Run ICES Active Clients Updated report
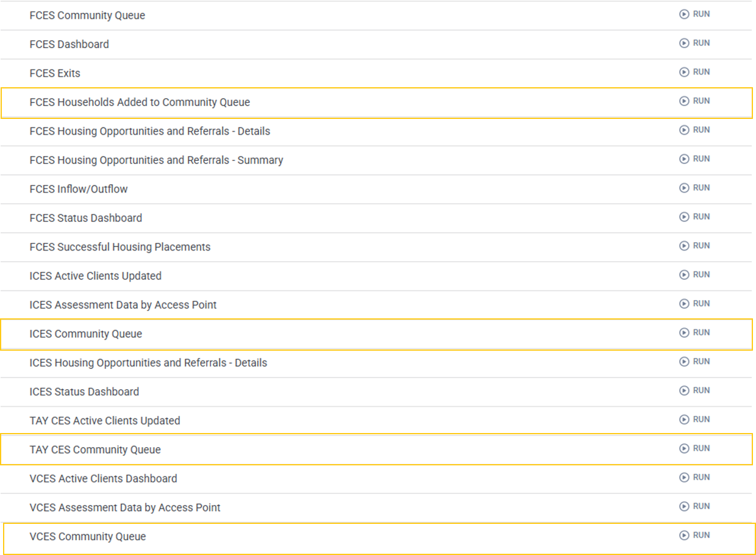The image size is (756, 555). click(x=694, y=275)
